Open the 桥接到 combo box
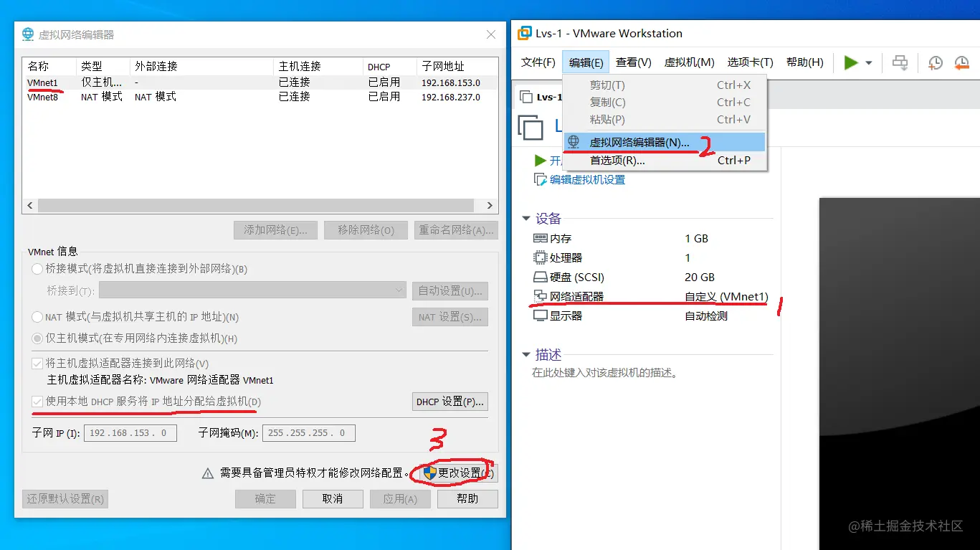This screenshot has width=980, height=550. coord(252,290)
